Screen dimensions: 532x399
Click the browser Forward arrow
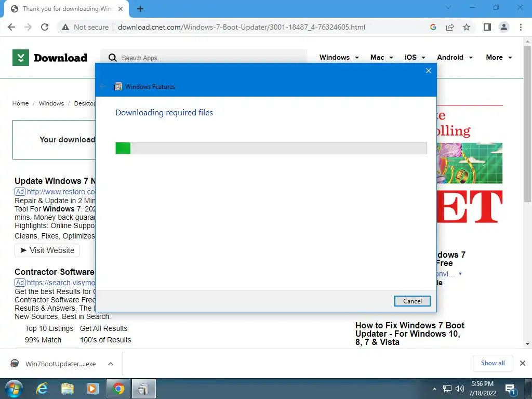[28, 27]
